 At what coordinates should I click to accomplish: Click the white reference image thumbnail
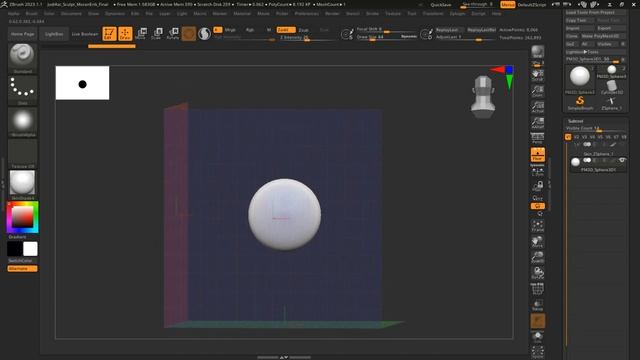82,83
